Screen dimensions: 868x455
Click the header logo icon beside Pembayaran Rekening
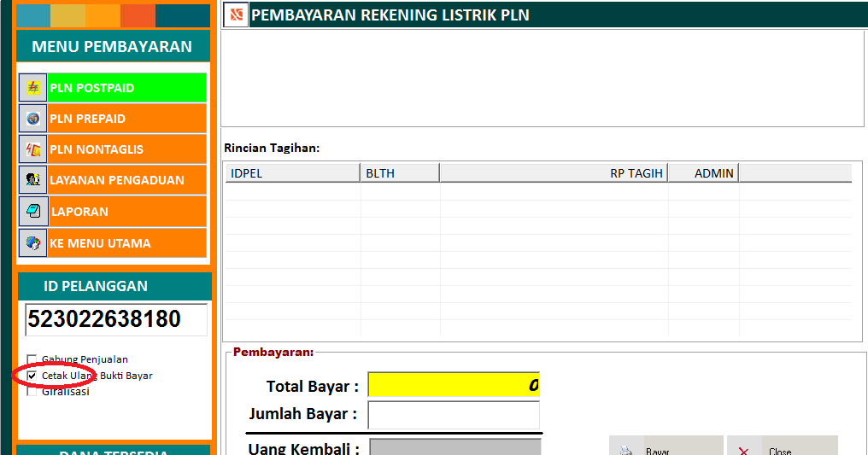[x=236, y=15]
